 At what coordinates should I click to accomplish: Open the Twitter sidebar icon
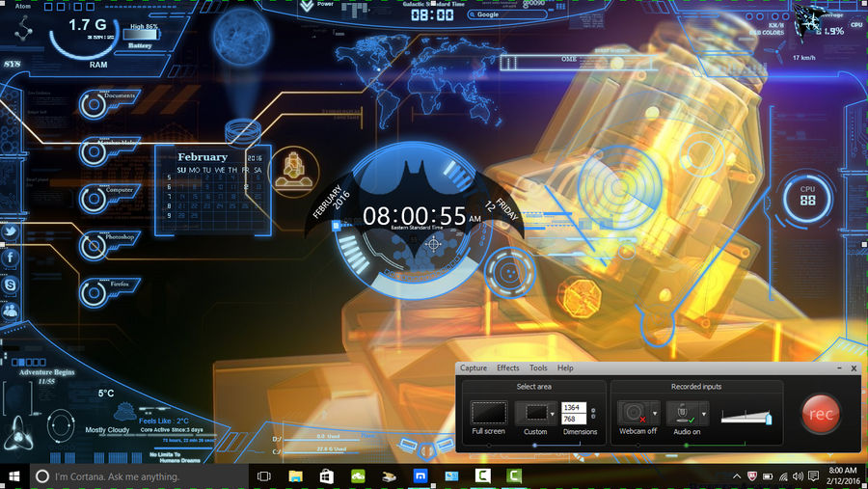pyautogui.click(x=10, y=231)
